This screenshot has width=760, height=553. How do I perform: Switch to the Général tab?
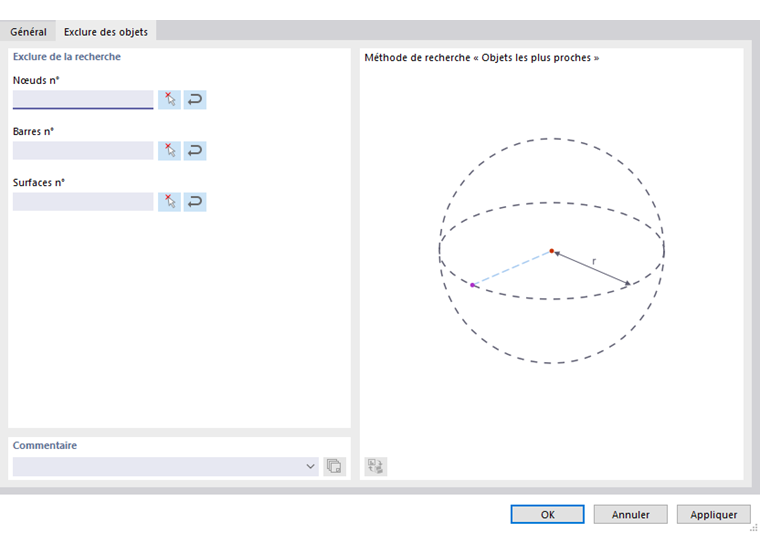pos(29,32)
